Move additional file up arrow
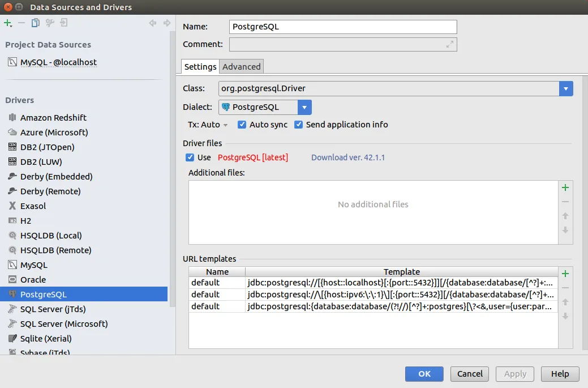Viewport: 588px width, 388px height. pyautogui.click(x=565, y=216)
